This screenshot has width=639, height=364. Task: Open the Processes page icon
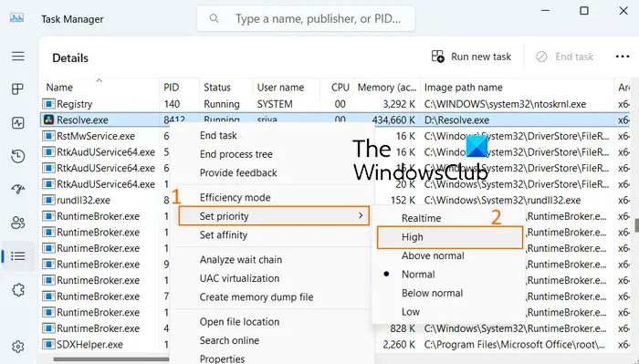click(18, 89)
